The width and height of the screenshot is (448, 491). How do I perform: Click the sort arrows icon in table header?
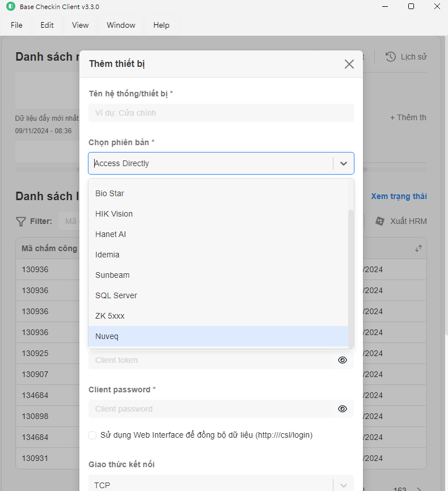(x=419, y=248)
